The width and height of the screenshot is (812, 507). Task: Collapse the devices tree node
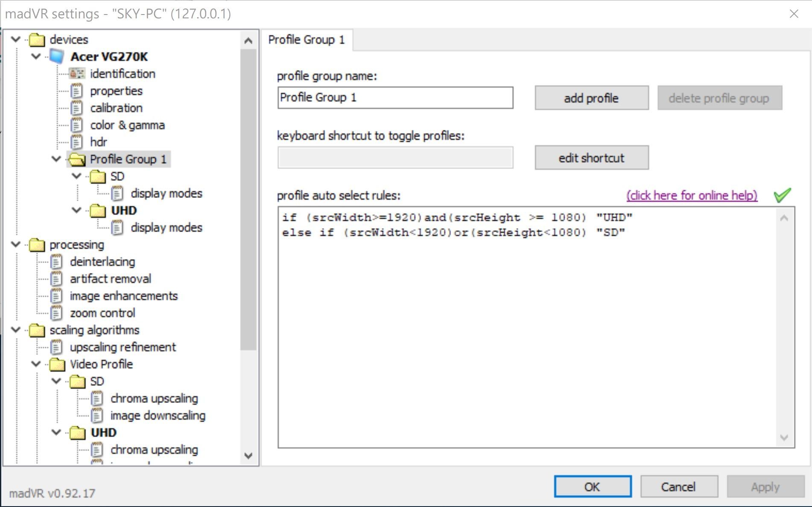pos(16,39)
